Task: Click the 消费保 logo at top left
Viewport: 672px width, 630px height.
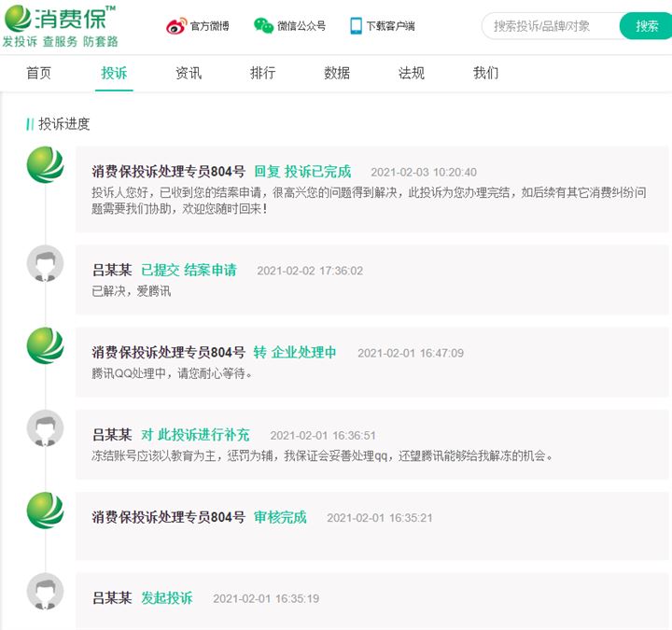Action: 60,19
